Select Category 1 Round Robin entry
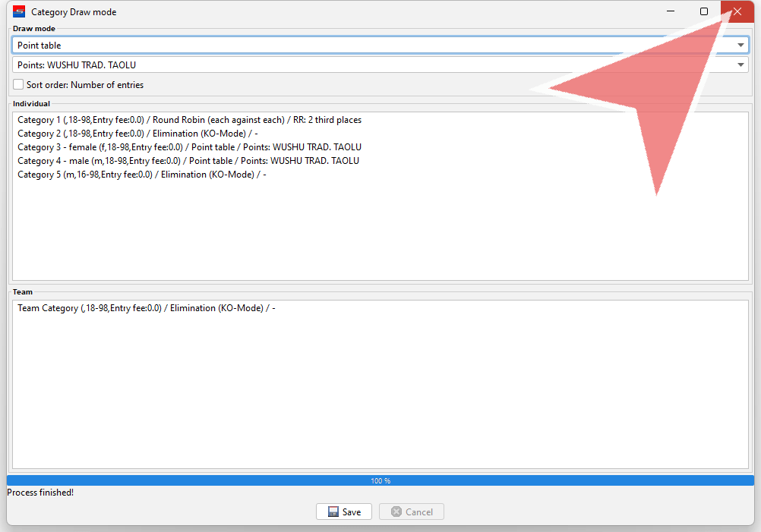 pos(189,120)
